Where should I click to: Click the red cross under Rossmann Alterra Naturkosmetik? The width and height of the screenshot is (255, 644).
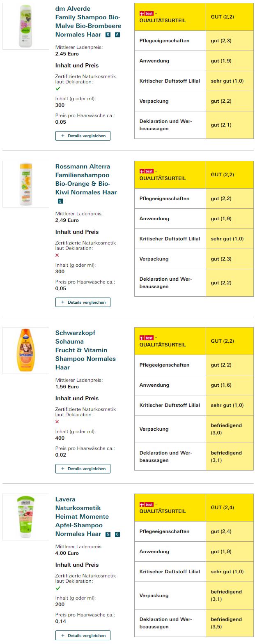[x=57, y=255]
